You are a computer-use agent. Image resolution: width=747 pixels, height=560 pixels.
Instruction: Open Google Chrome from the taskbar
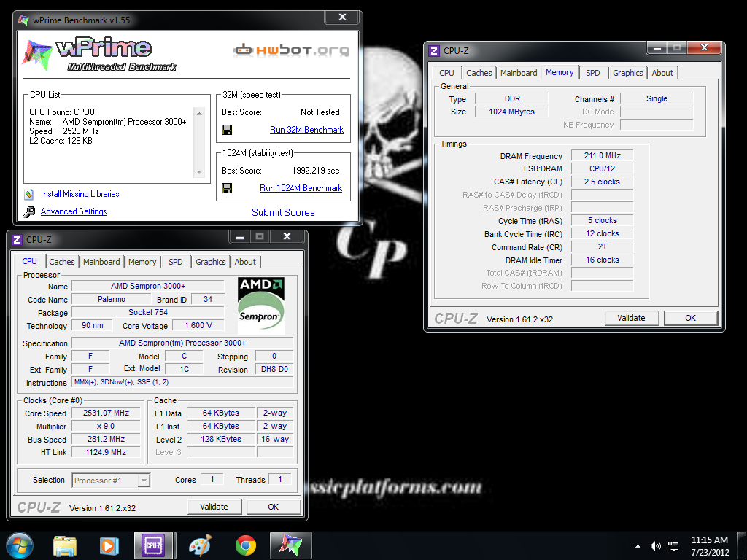point(246,545)
